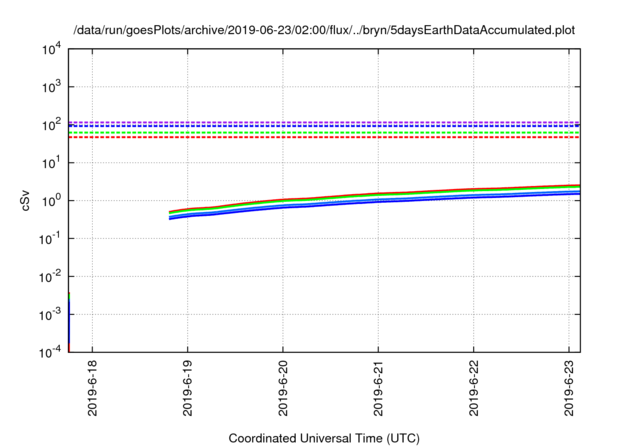Click the 10^-2 y-axis tick label
The image size is (640, 448).
point(50,277)
